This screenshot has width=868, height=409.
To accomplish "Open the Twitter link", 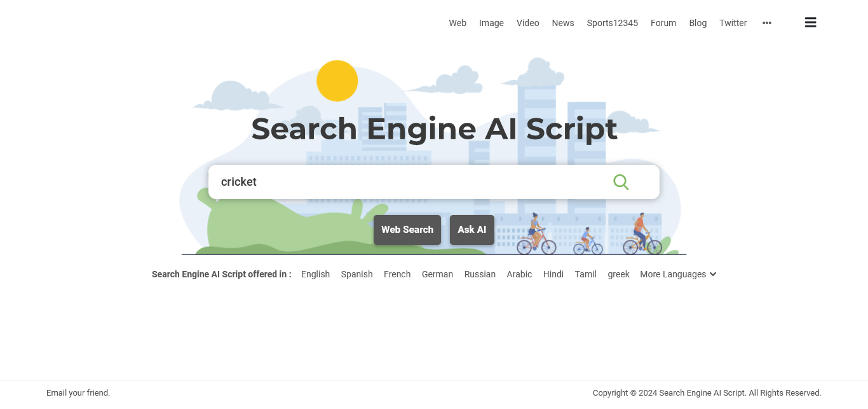I will [x=733, y=23].
